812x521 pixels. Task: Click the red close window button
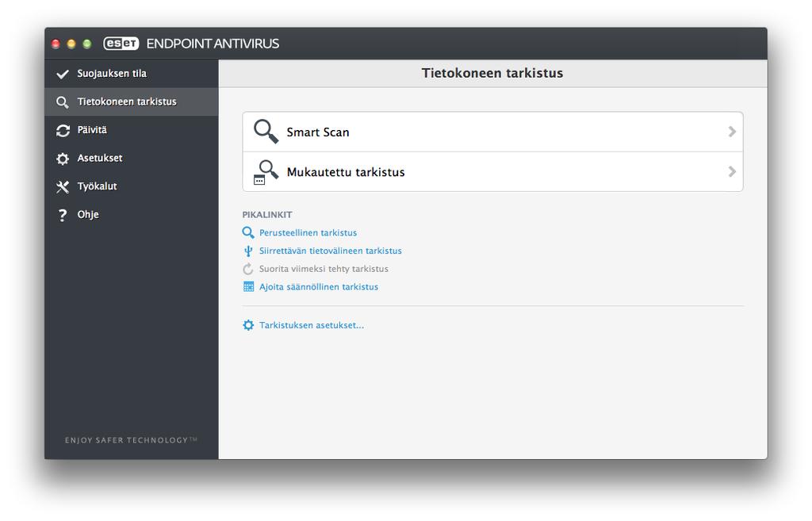tap(56, 44)
